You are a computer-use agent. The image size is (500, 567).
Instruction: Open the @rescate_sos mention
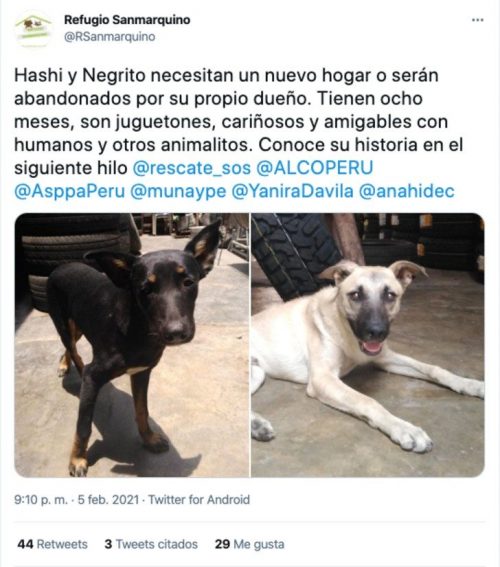tap(192, 168)
